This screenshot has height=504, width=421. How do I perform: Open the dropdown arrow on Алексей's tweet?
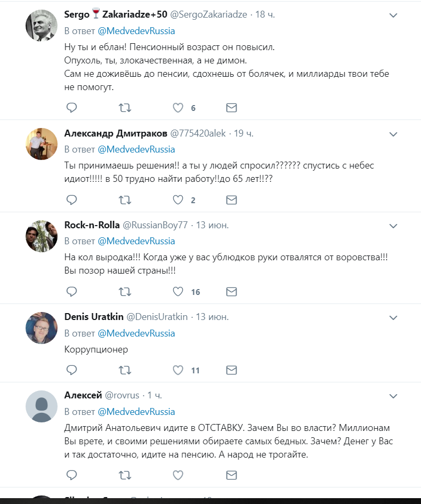(x=393, y=396)
